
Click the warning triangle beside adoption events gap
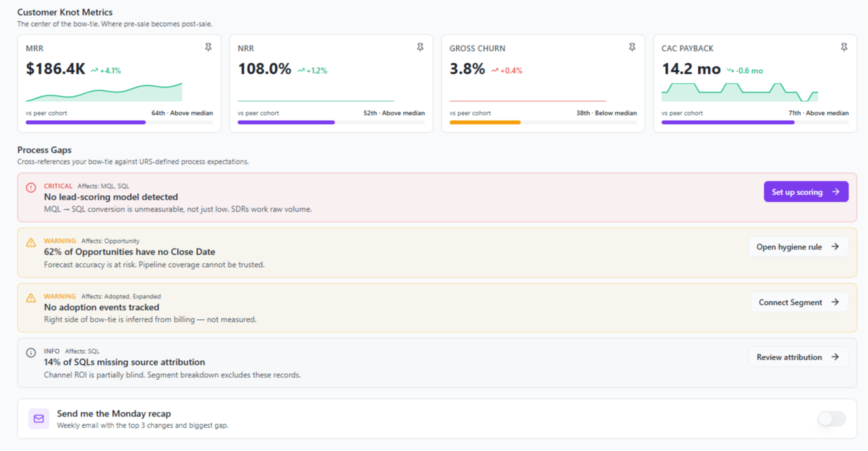point(31,298)
